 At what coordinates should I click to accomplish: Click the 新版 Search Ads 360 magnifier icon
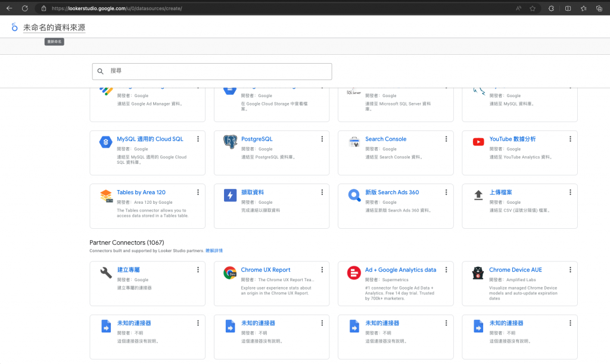(x=354, y=195)
